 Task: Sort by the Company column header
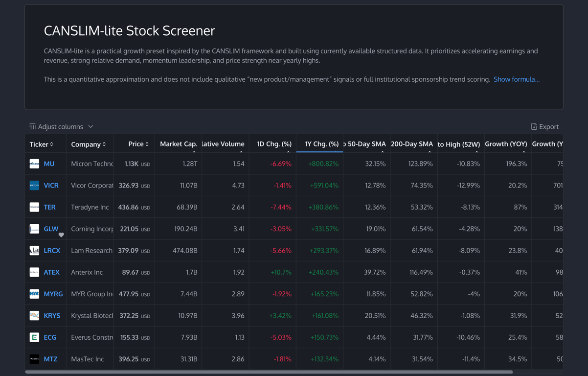click(x=89, y=144)
